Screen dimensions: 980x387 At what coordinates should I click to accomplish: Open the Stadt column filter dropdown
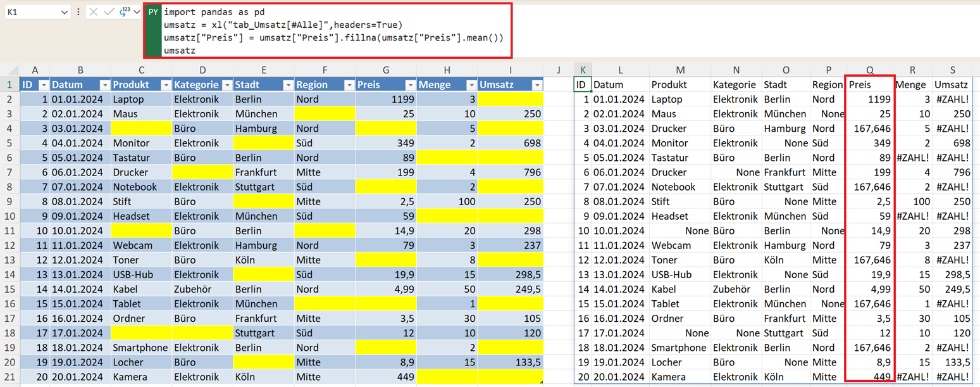288,85
